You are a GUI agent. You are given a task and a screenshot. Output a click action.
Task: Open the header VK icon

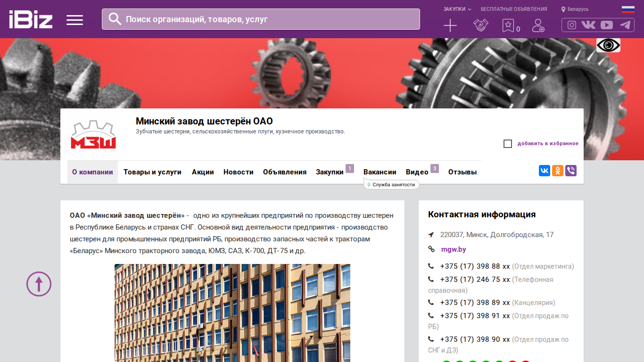coord(588,25)
